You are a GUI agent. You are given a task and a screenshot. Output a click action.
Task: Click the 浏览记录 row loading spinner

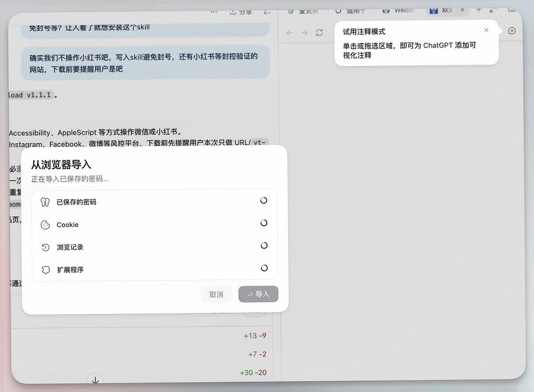pyautogui.click(x=264, y=245)
